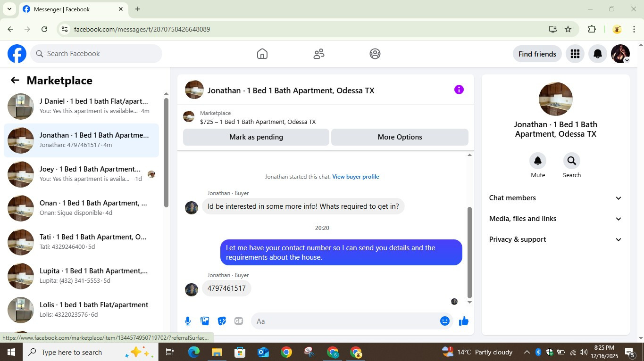Open the Windows Start menu
This screenshot has width=644, height=361.
click(x=11, y=352)
